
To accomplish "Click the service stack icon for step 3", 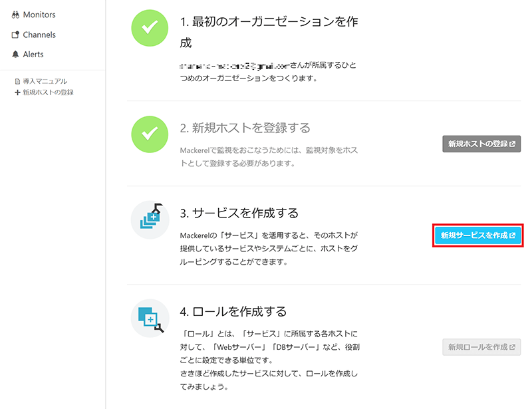I will point(150,220).
